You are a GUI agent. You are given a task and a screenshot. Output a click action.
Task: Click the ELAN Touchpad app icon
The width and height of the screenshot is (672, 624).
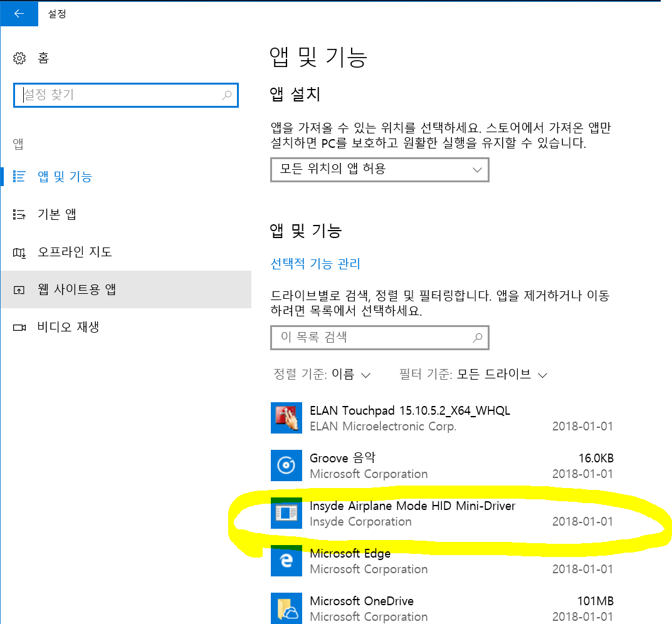click(286, 418)
